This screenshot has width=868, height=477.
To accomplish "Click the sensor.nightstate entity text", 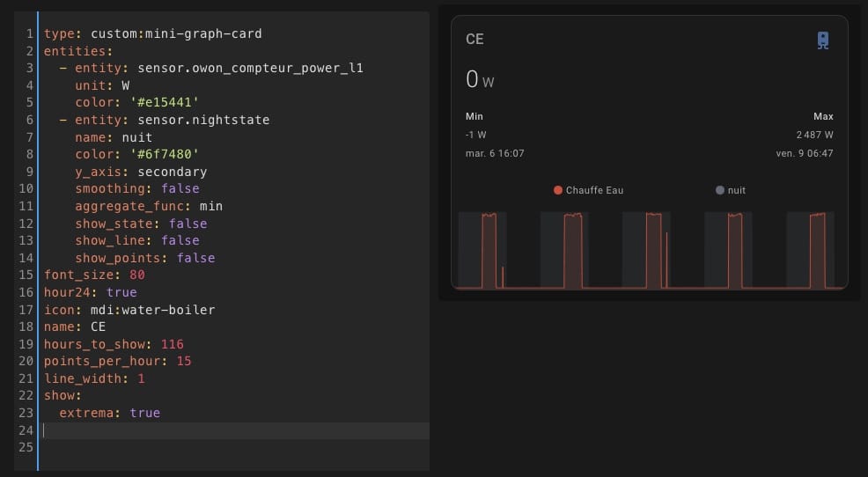I will [203, 120].
